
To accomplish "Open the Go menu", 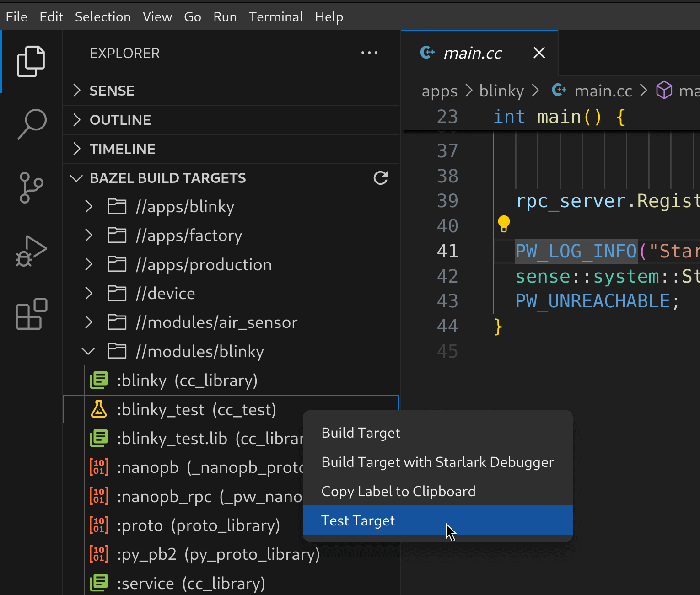I will click(x=193, y=17).
